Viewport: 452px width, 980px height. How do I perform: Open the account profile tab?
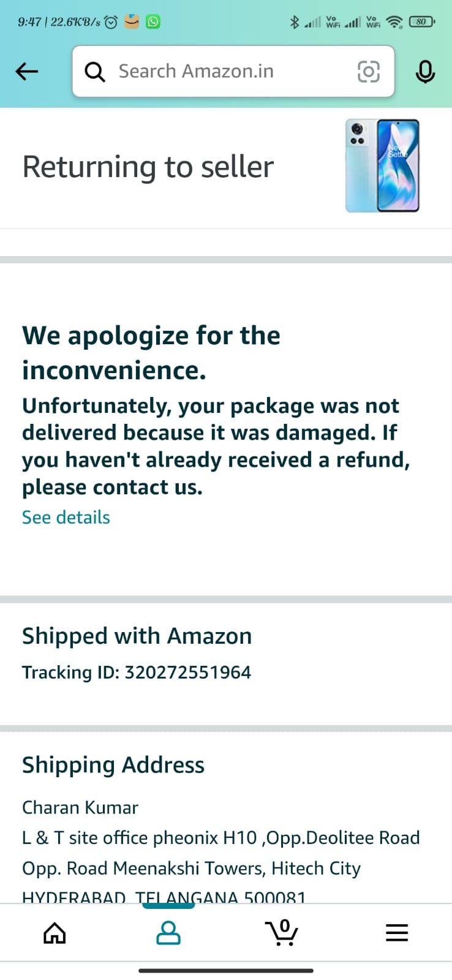(x=168, y=933)
